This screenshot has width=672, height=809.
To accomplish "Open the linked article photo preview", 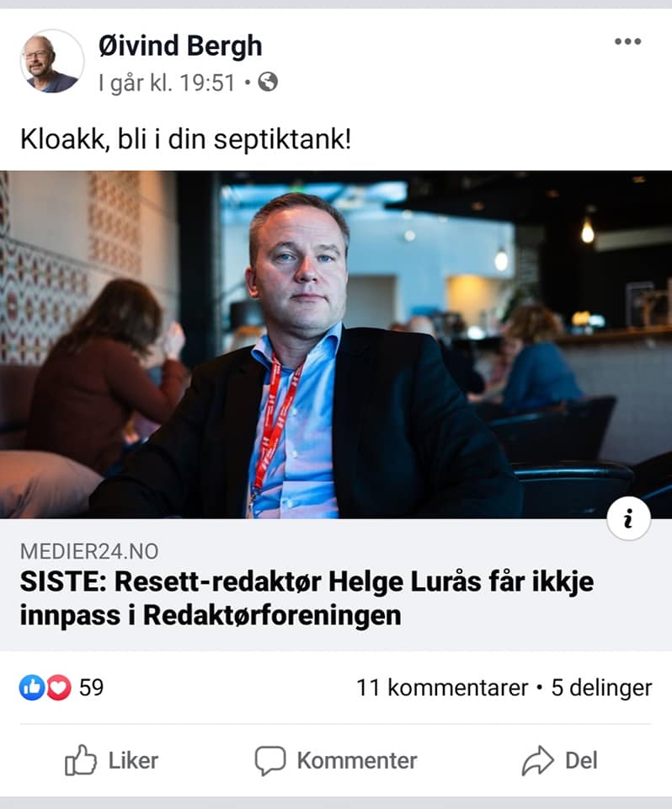I will [x=336, y=345].
